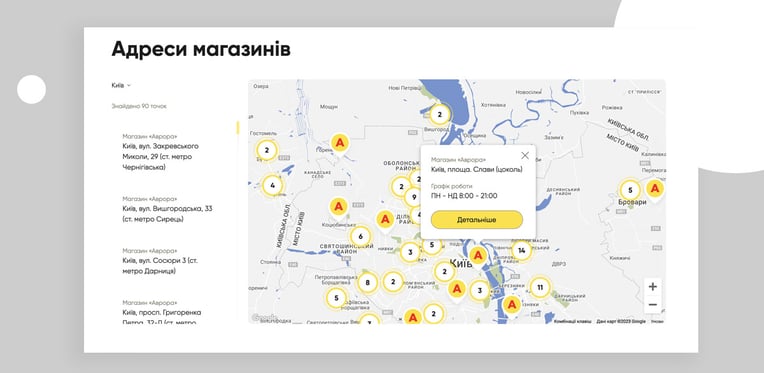Viewport: 764px width, 373px height.
Task: Select the store at вул. Вишгородська, 33
Action: pyautogui.click(x=167, y=209)
